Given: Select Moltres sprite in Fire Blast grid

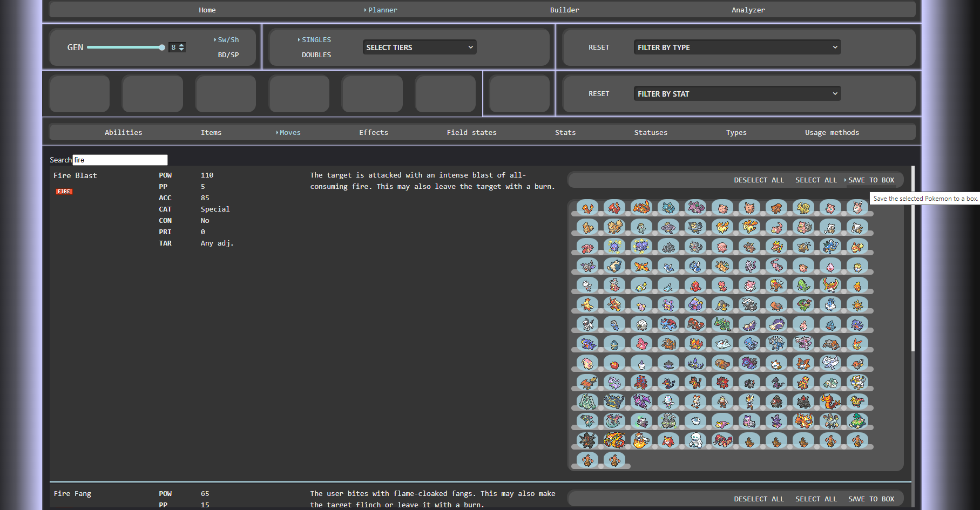Looking at the screenshot, I should click(x=641, y=266).
